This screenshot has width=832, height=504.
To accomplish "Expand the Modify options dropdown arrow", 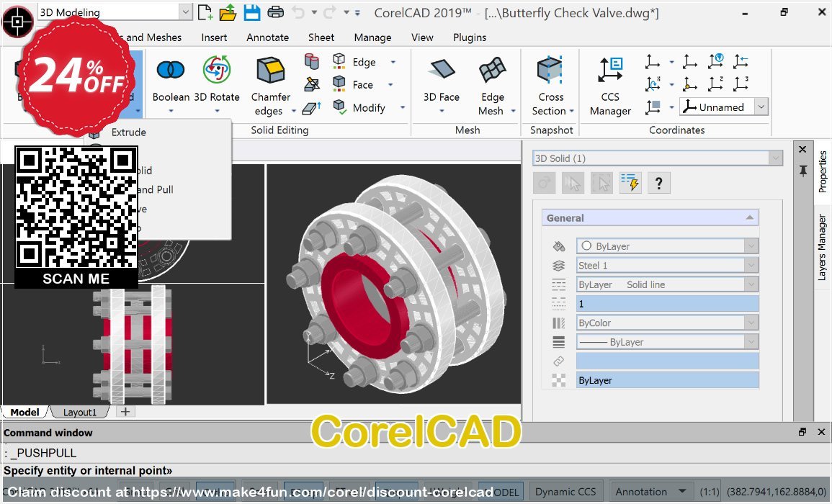I will pos(403,108).
